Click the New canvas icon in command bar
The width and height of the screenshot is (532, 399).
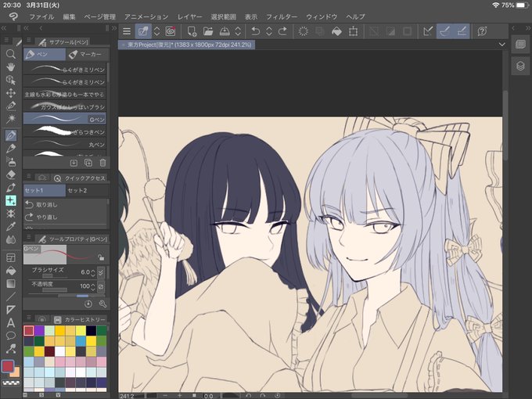click(x=192, y=31)
